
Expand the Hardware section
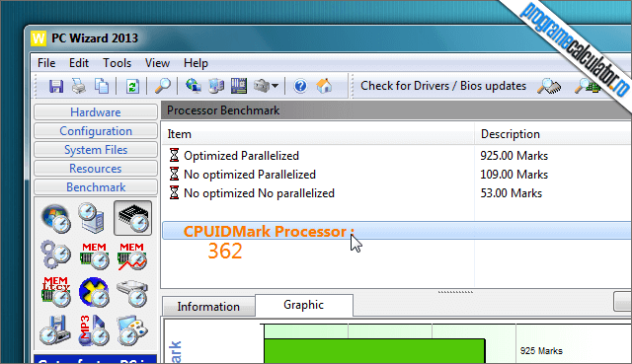click(96, 111)
